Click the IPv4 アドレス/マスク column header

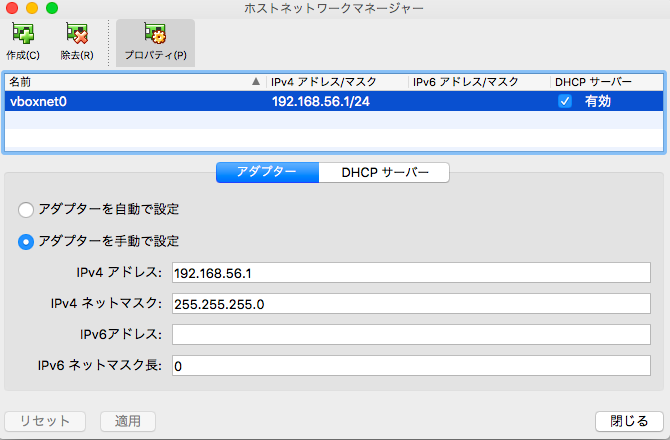(x=337, y=82)
